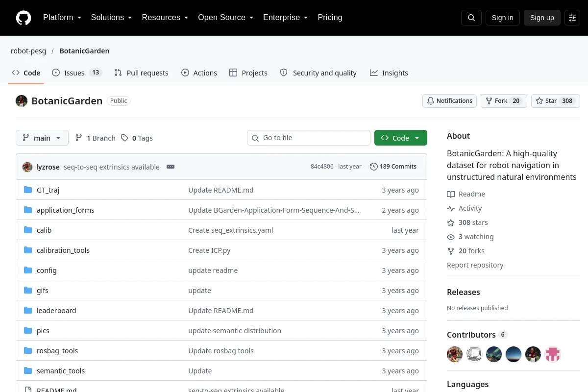Image resolution: width=588 pixels, height=392 pixels.
Task: Open 'seq-to-seq extrinsics available' latest commit message
Action: pyautogui.click(x=112, y=167)
